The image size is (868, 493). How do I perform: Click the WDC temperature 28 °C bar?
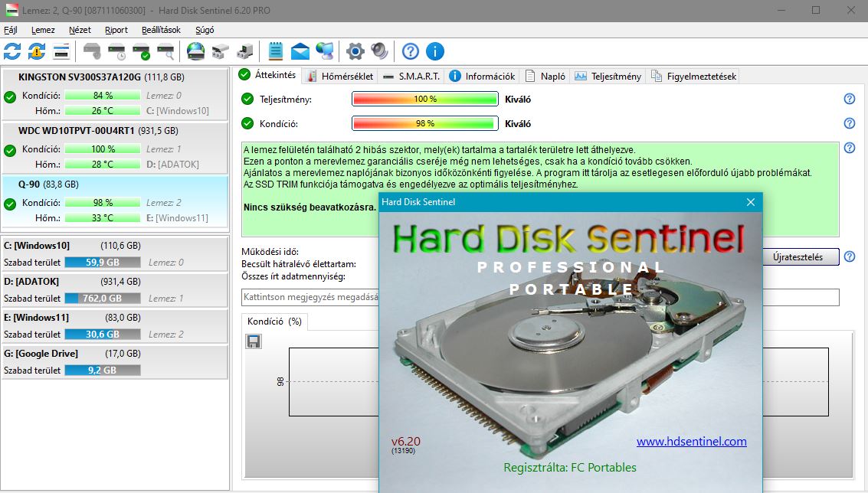[103, 165]
